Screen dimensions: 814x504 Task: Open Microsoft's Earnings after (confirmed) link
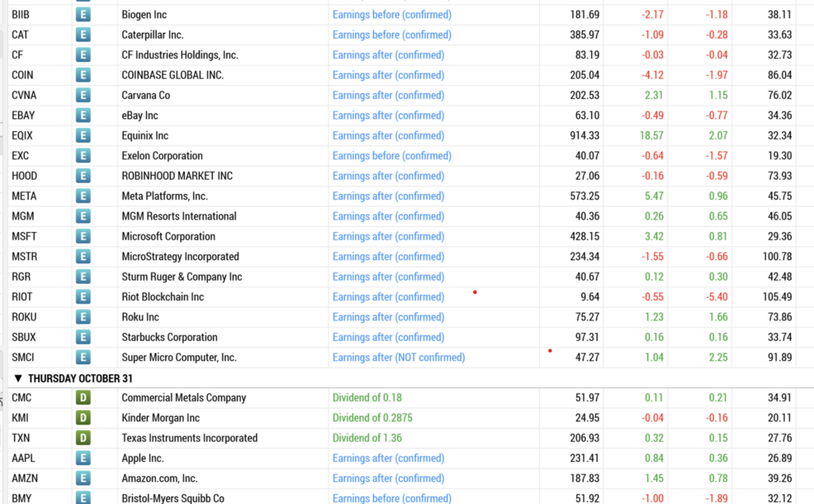(x=388, y=236)
